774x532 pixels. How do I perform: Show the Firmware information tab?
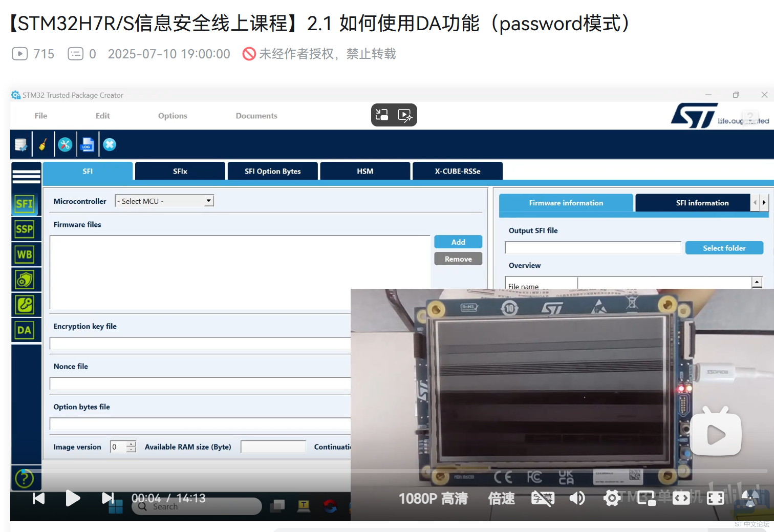coord(566,203)
